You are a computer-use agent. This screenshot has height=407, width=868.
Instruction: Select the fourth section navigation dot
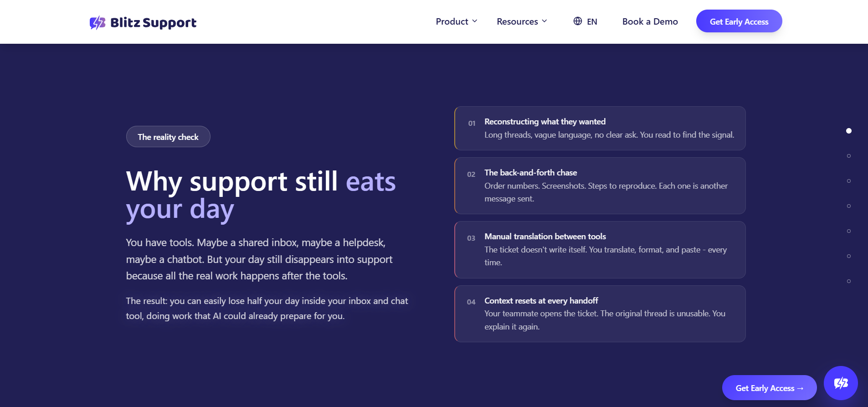click(849, 206)
